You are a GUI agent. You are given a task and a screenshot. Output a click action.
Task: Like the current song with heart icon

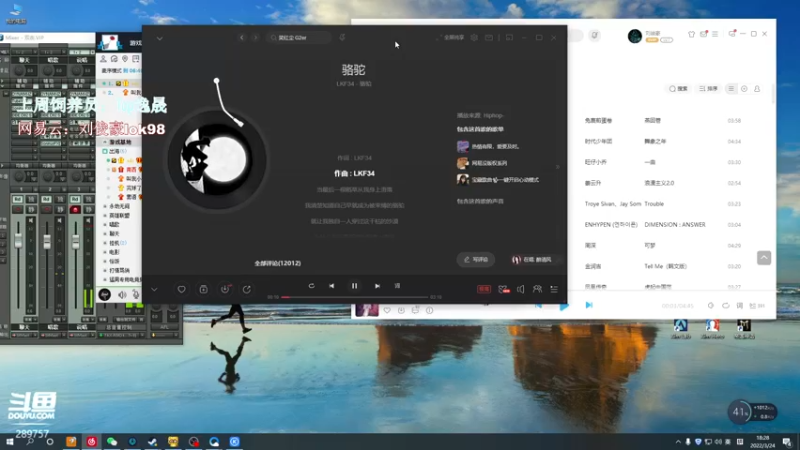181,289
